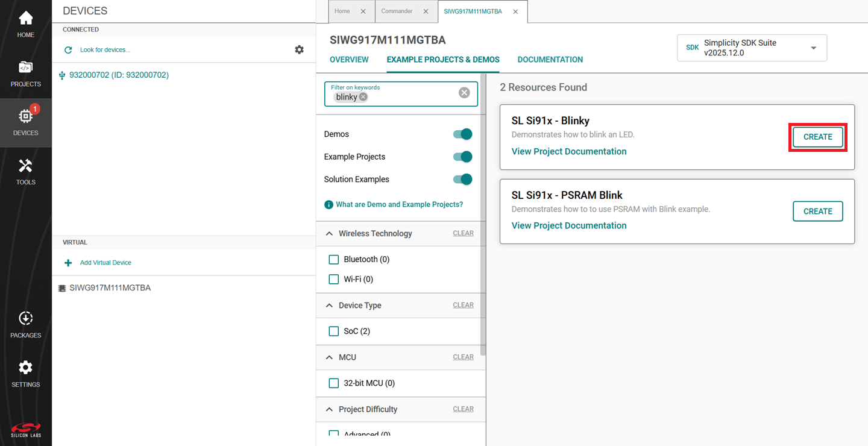Switch to the OVERVIEW tab

point(349,60)
